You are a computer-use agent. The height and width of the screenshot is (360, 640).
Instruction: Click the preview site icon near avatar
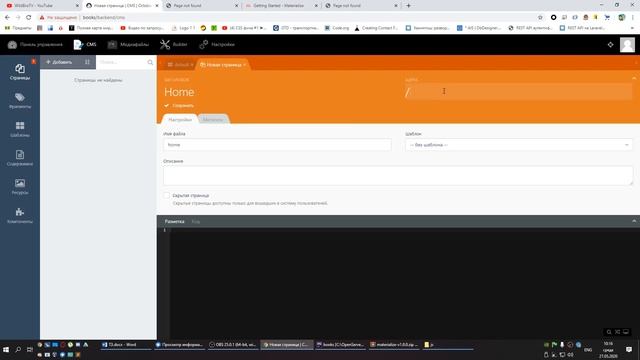pyautogui.click(x=610, y=44)
